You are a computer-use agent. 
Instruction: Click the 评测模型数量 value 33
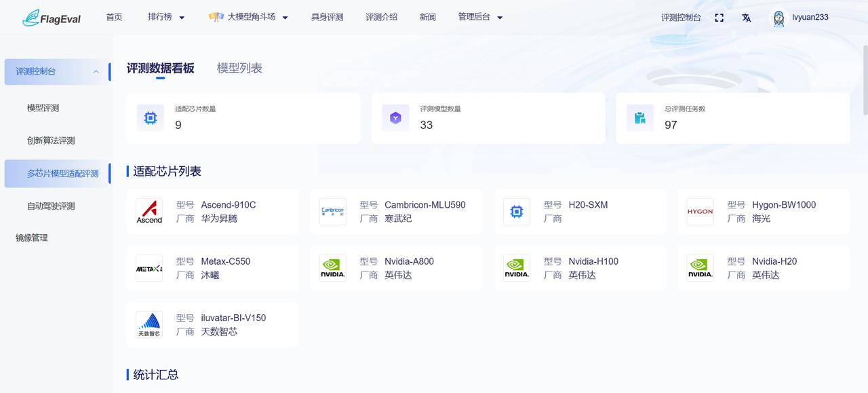pyautogui.click(x=426, y=125)
